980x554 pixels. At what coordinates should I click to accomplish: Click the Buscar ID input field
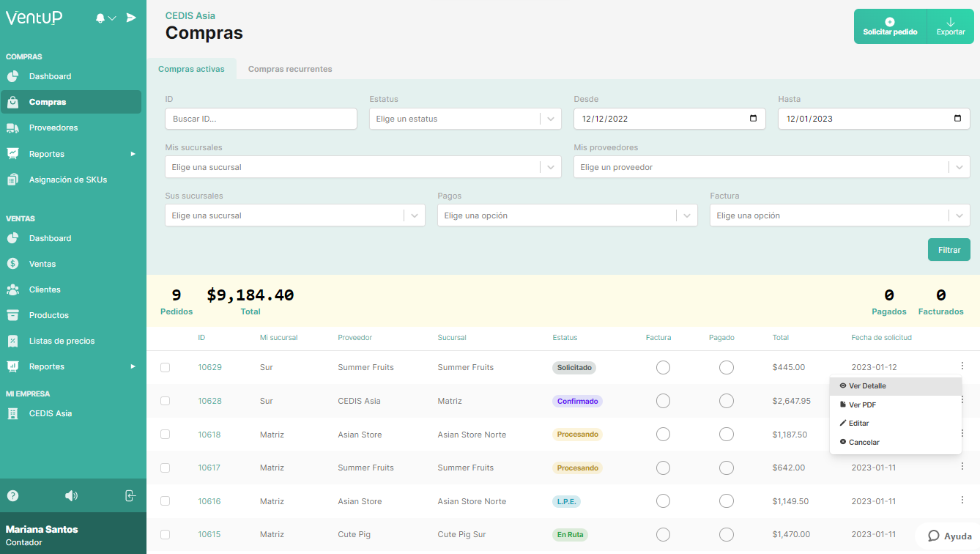pos(261,119)
